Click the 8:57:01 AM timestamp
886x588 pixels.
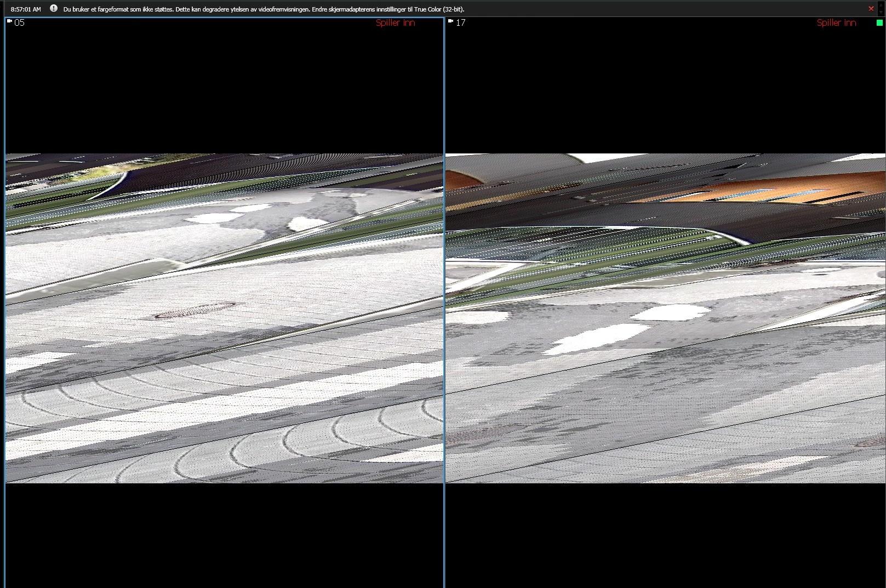tap(26, 9)
